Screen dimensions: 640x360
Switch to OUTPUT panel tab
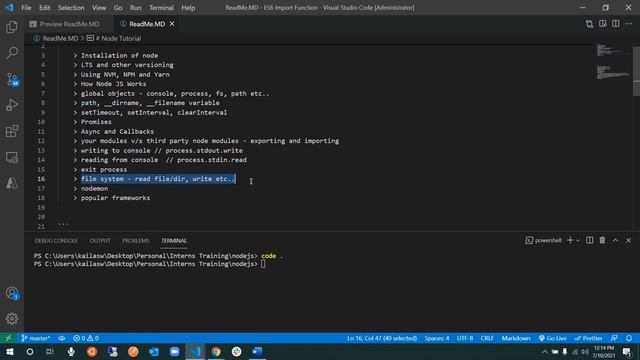tap(100, 241)
